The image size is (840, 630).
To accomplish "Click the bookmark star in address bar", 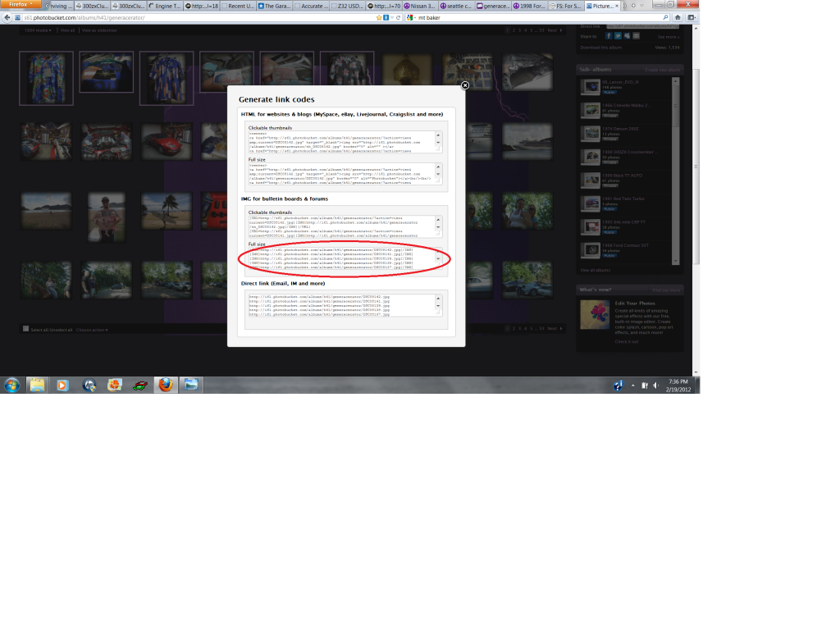I will point(379,18).
